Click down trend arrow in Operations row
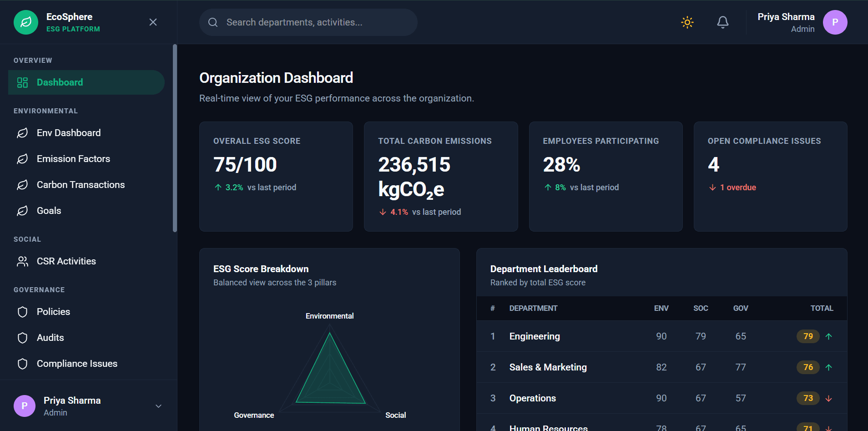This screenshot has width=868, height=431. click(x=829, y=398)
